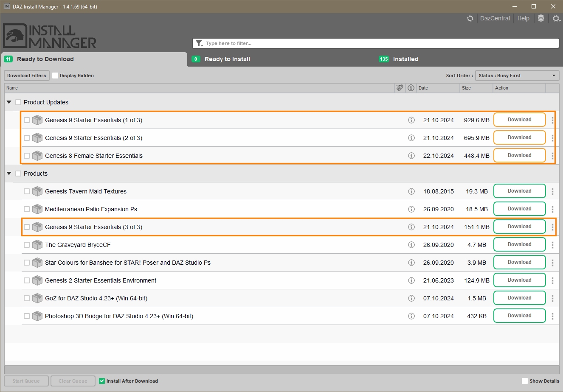
Task: Download Genesis 9 Starter Essentials (2 of 3)
Action: tap(519, 137)
